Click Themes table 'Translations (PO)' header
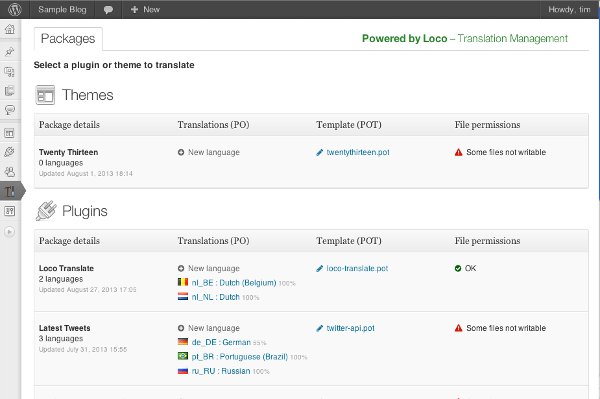 coord(213,125)
